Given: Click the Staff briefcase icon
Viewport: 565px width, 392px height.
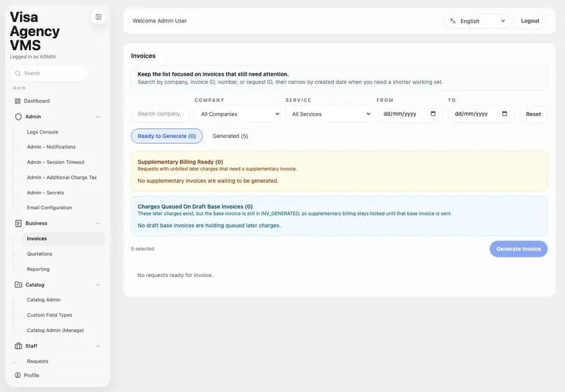Looking at the screenshot, I should point(19,346).
